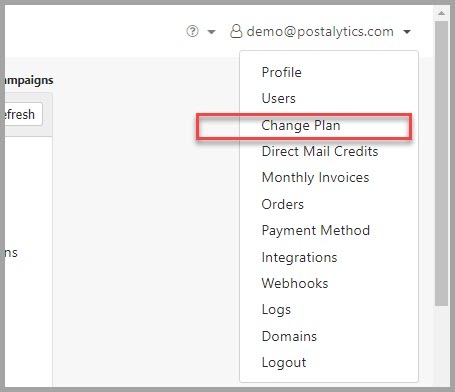Click the demo@postalytics.com account name

[x=320, y=32]
